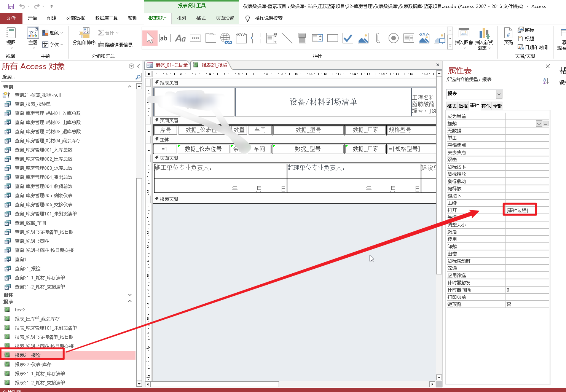Click the Save icon in quick access toolbar

coord(11,6)
